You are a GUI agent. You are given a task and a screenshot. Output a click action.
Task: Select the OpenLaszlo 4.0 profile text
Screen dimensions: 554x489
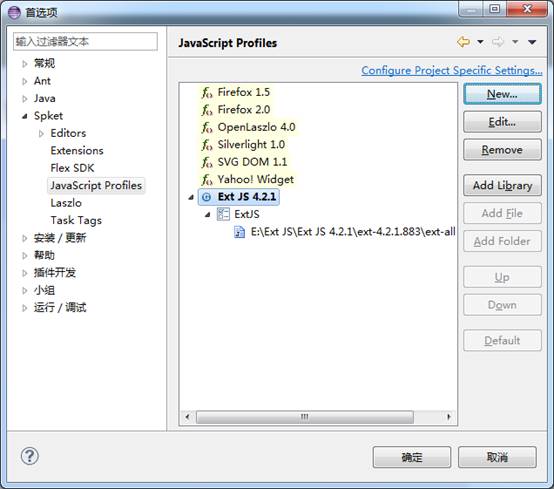(257, 127)
